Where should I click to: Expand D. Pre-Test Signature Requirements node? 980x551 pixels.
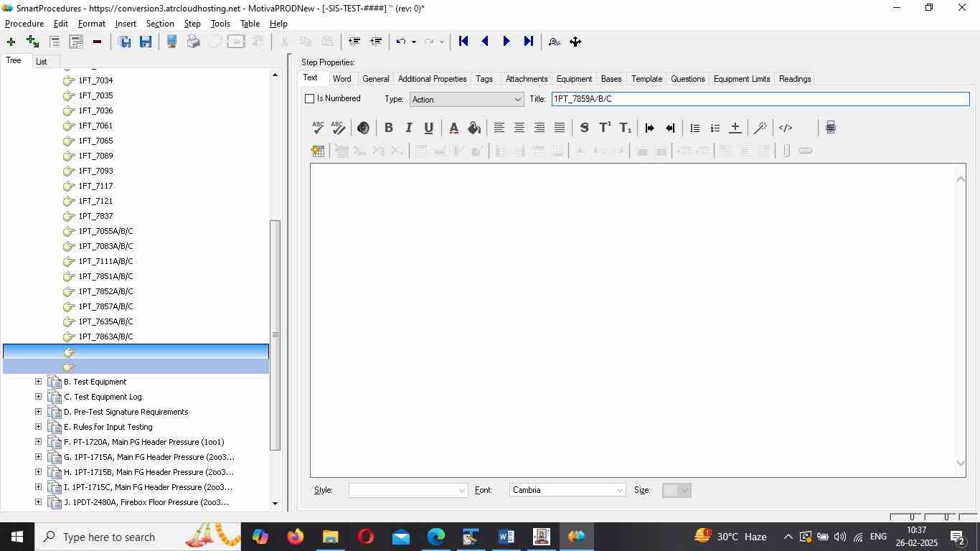click(x=39, y=412)
